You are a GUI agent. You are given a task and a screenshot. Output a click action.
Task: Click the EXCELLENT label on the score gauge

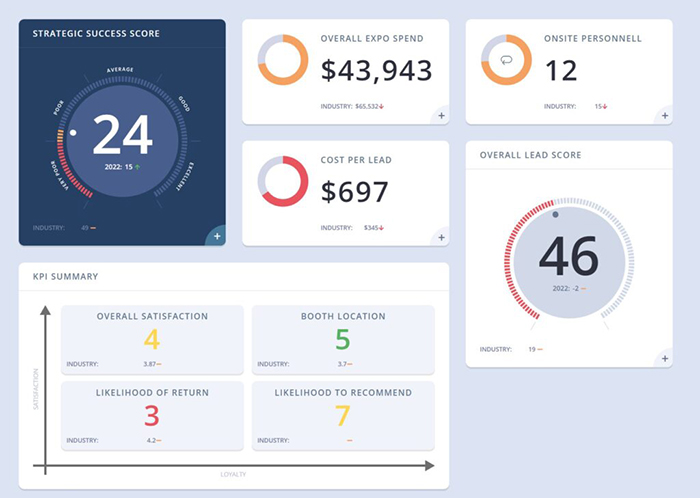click(185, 176)
